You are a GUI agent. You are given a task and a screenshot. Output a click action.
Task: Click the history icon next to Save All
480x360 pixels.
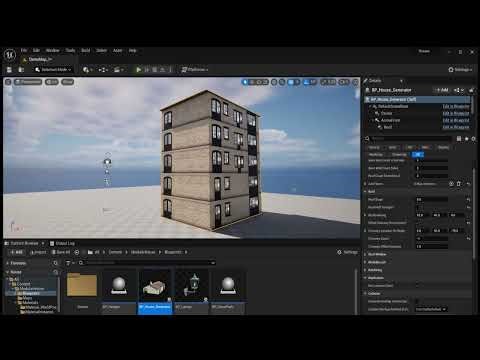coord(77,252)
